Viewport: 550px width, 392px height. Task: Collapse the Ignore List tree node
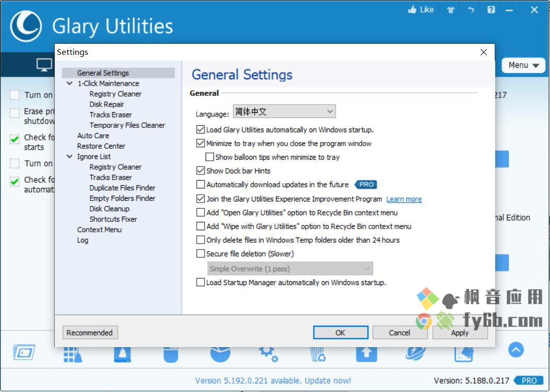point(69,157)
